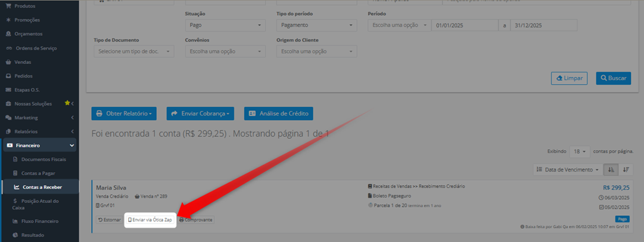Sort ascending using the sort order icon
This screenshot has height=242, width=644.
(x=611, y=170)
